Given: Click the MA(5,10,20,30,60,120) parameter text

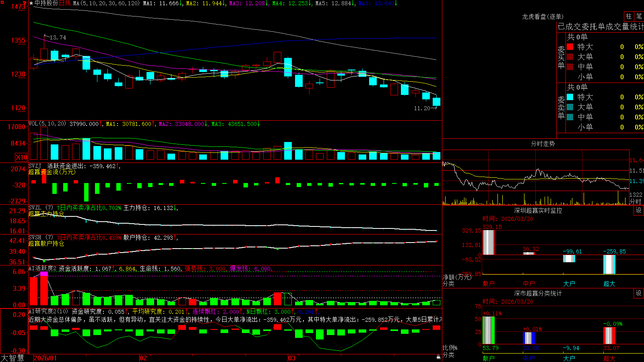Looking at the screenshot, I should coord(107,3).
